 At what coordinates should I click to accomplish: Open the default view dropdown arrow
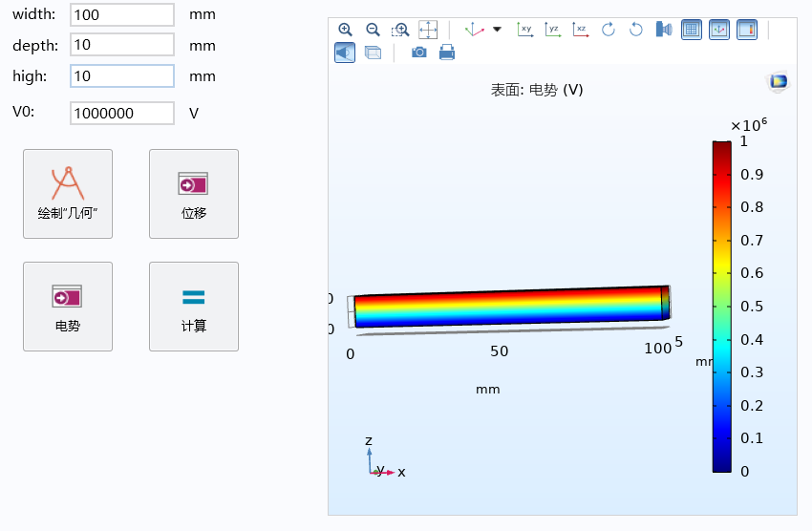pyautogui.click(x=497, y=30)
